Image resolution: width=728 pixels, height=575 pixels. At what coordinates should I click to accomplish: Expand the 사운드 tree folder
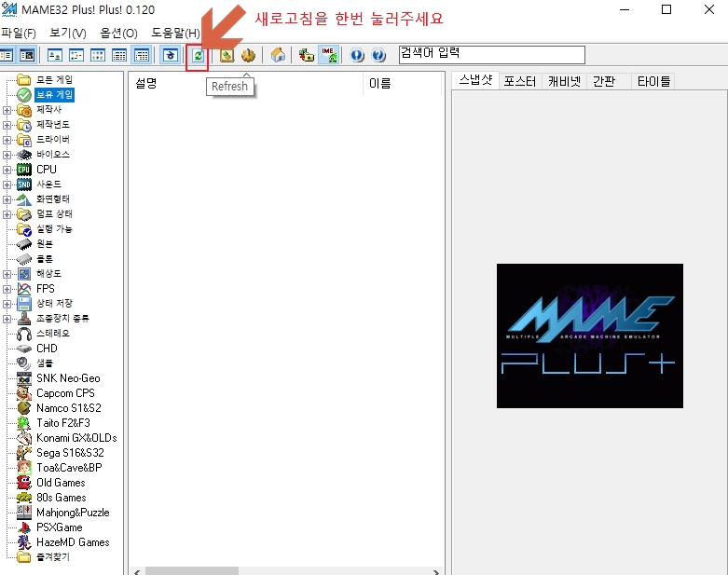pyautogui.click(x=7, y=185)
